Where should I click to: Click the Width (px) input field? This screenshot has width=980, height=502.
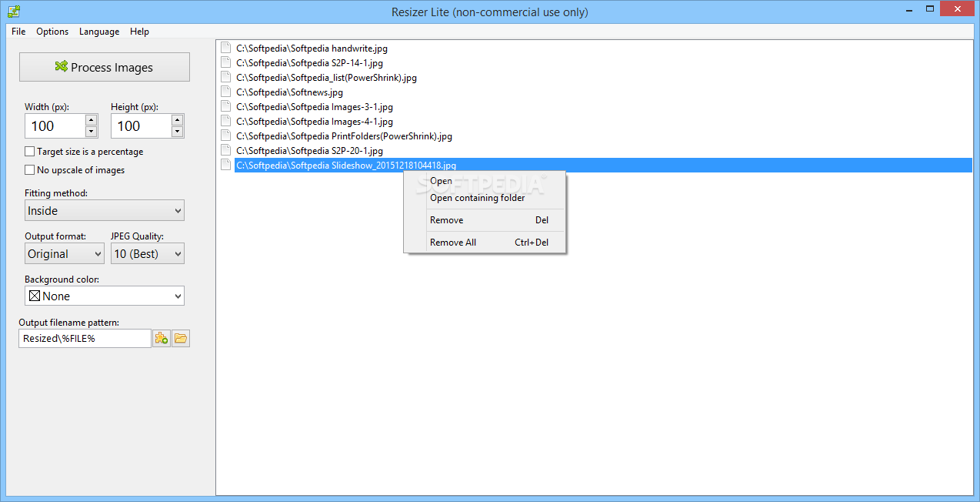tap(55, 126)
